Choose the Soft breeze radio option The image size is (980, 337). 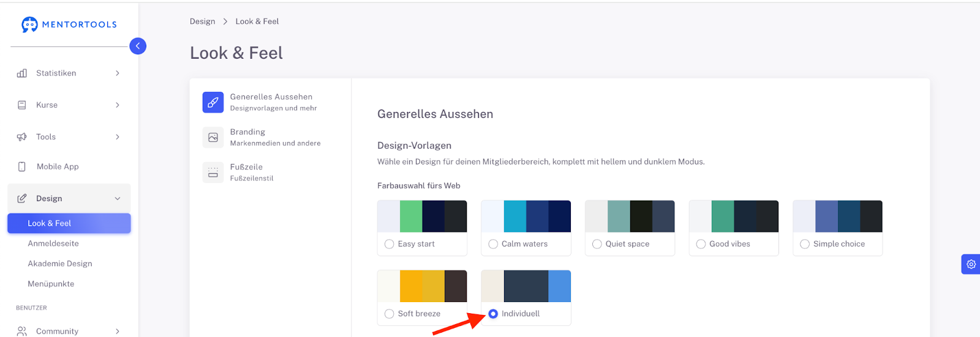[x=389, y=314]
